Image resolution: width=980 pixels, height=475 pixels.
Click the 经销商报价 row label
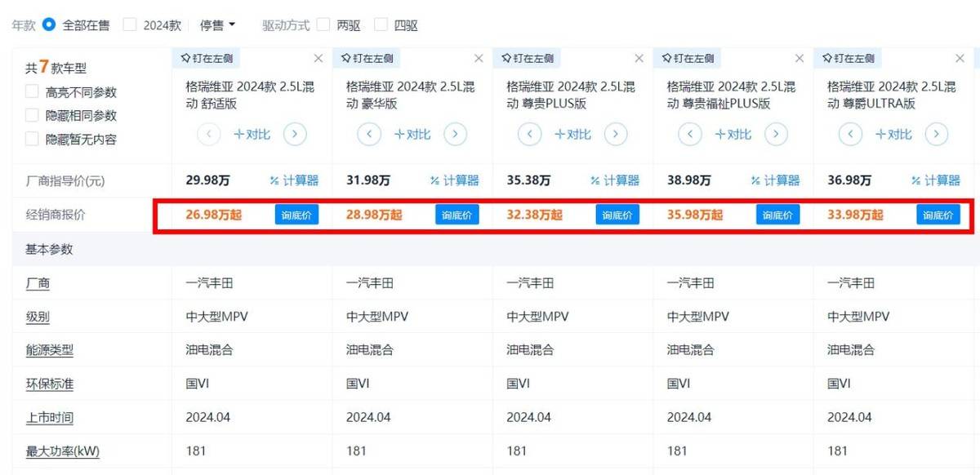point(56,215)
